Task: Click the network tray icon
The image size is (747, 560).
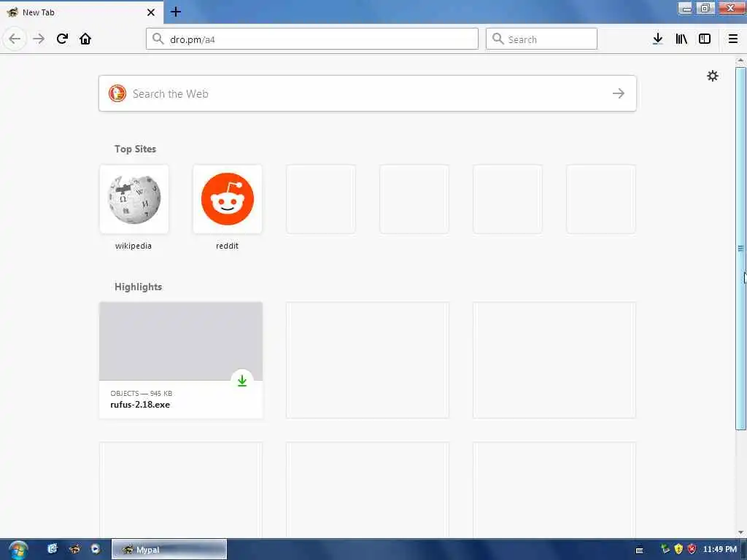Action: (x=665, y=550)
